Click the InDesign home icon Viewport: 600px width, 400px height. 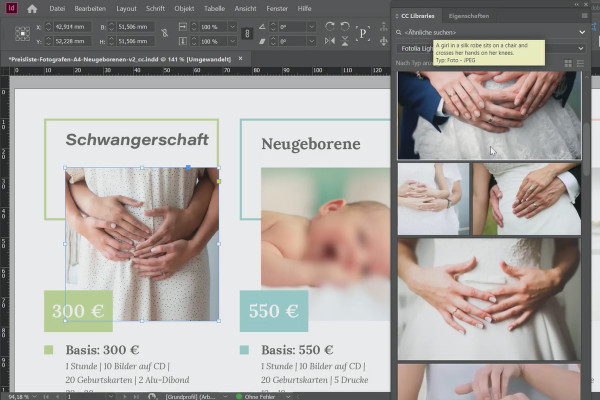coord(32,9)
